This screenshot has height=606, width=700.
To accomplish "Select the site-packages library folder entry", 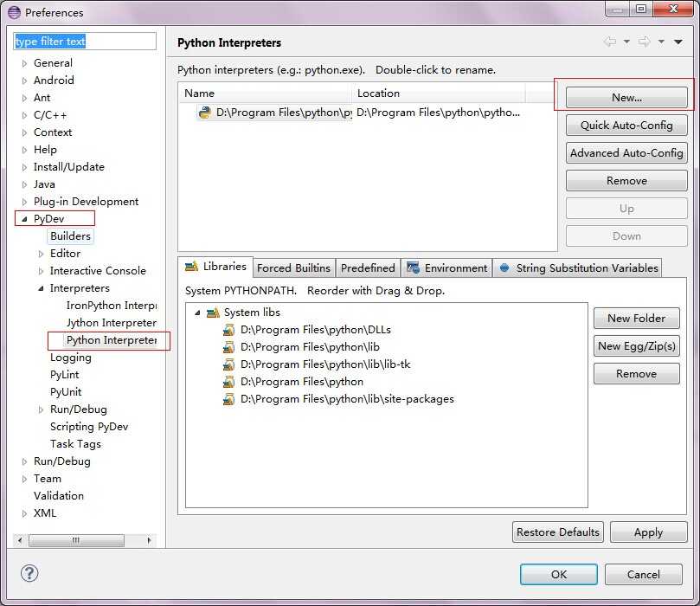I will point(347,399).
